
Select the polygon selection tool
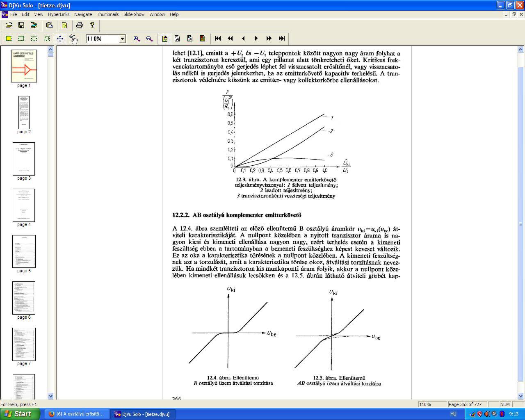(x=47, y=39)
